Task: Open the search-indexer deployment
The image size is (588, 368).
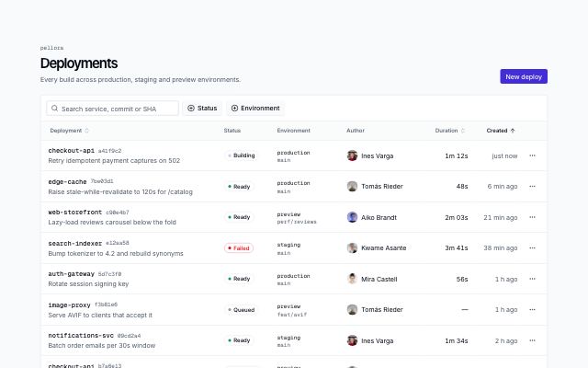Action: tap(75, 243)
